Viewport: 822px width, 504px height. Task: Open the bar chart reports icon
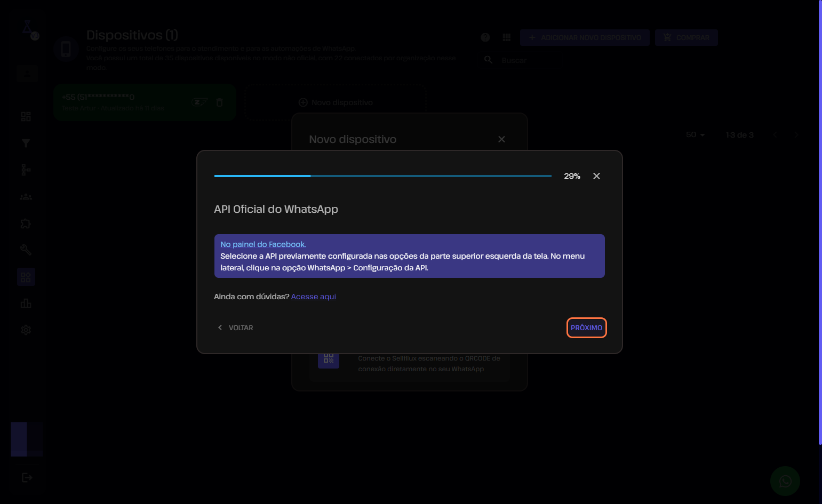click(26, 303)
